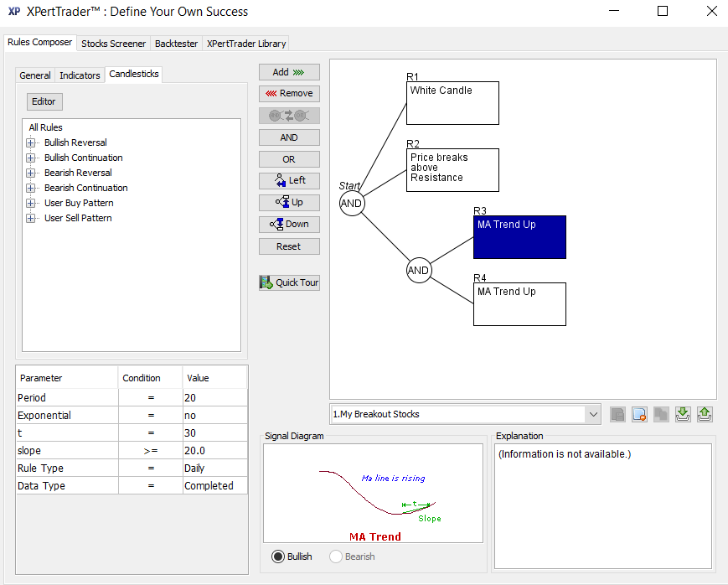Viewport: 728px width, 585px height.
Task: Click the Parameter column header
Action: pyautogui.click(x=67, y=378)
